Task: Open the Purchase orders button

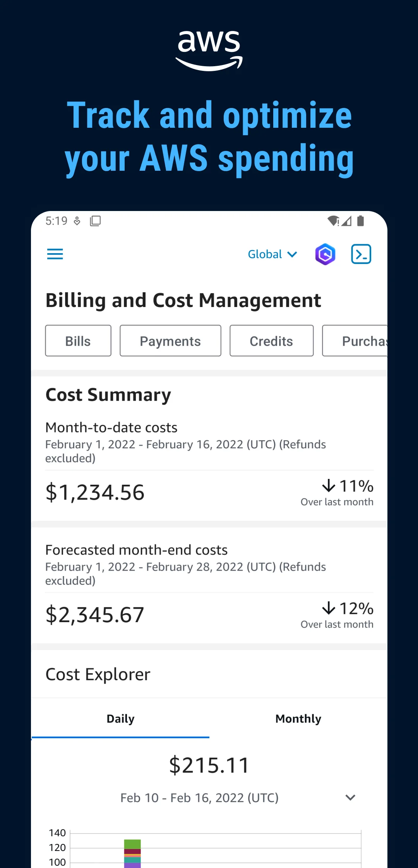Action: 355,341
